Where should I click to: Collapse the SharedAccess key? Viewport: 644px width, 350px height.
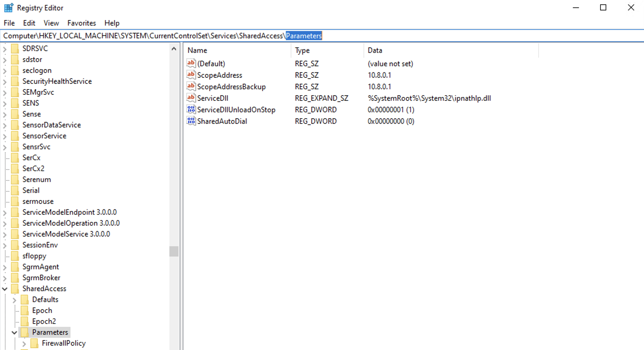(x=5, y=289)
